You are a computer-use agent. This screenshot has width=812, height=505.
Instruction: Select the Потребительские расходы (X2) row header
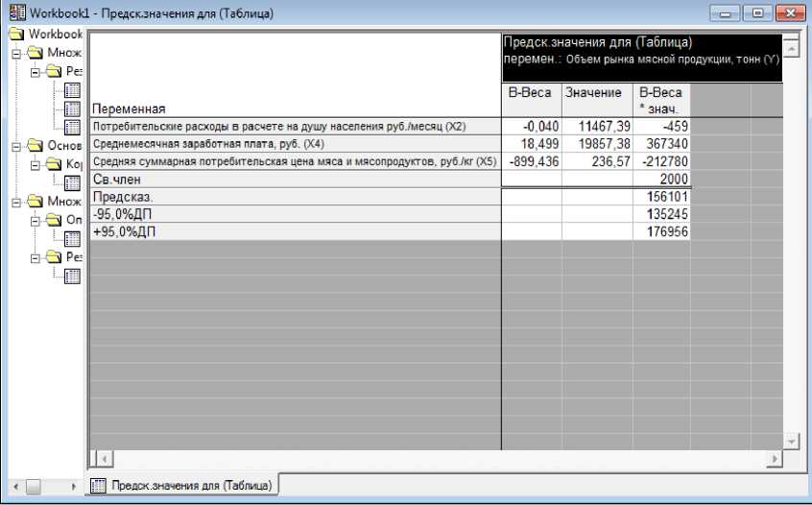(296, 127)
